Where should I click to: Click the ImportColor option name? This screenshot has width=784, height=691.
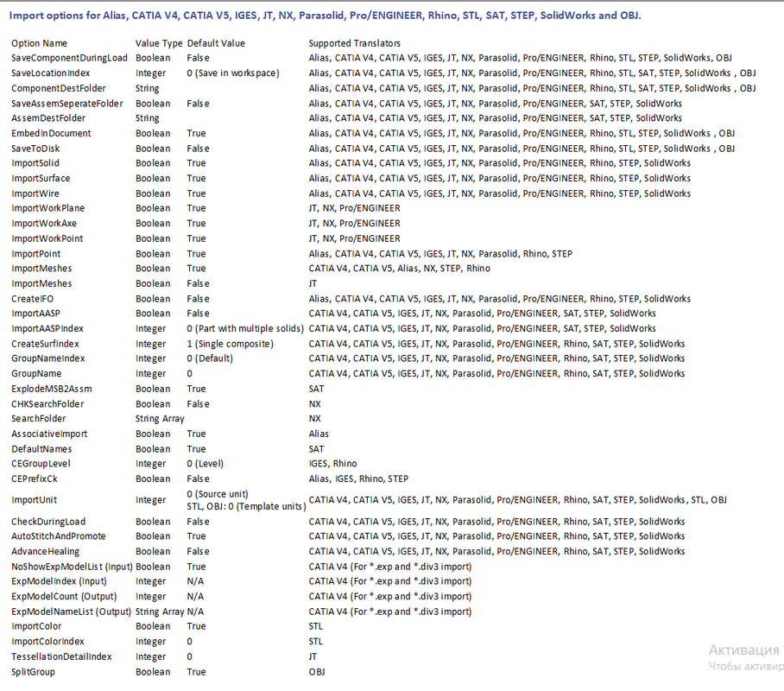(x=36, y=626)
